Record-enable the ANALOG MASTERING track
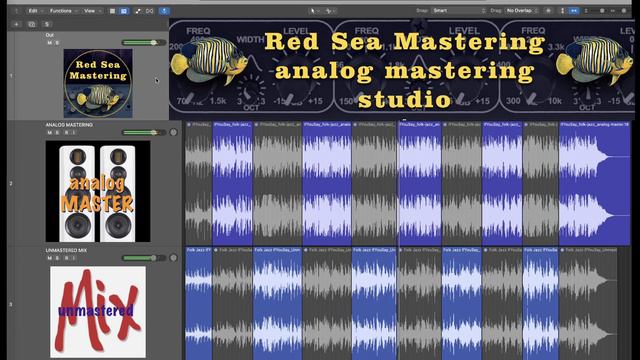The height and width of the screenshot is (360, 640). click(66, 132)
